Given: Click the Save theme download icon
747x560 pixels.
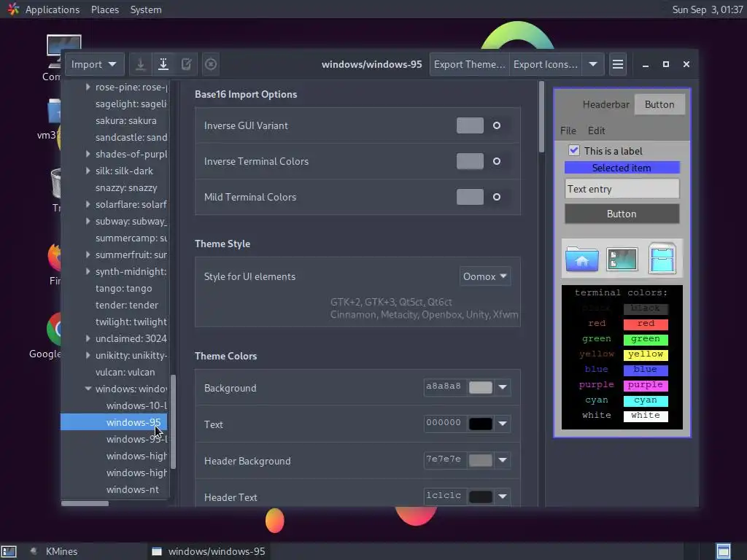Looking at the screenshot, I should (x=141, y=64).
